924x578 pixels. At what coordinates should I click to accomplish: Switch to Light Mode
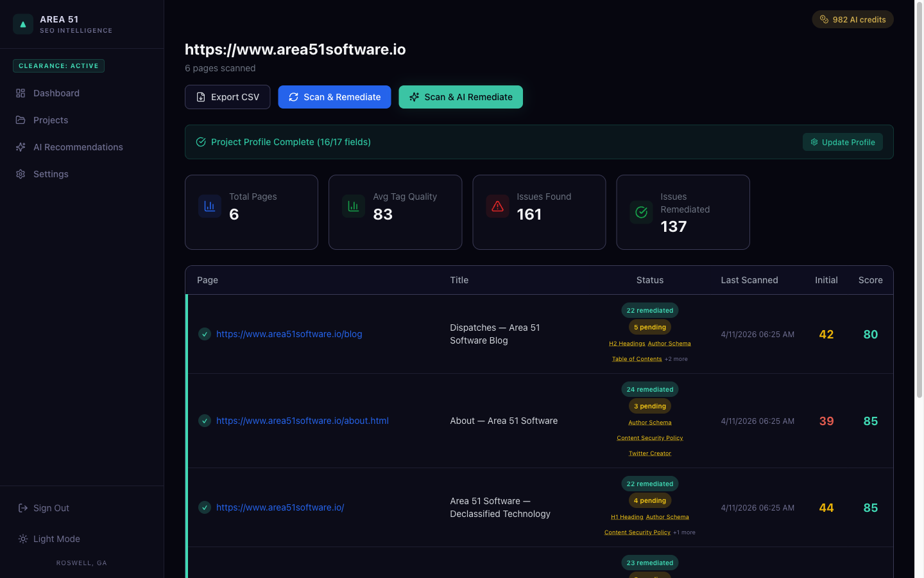pyautogui.click(x=49, y=539)
